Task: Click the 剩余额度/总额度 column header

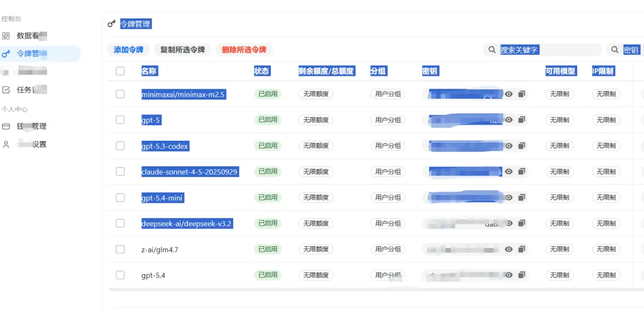Action: [327, 71]
